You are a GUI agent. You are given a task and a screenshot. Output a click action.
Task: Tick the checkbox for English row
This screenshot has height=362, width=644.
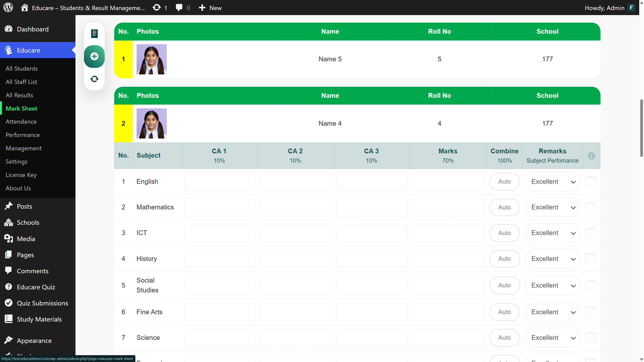tap(590, 182)
